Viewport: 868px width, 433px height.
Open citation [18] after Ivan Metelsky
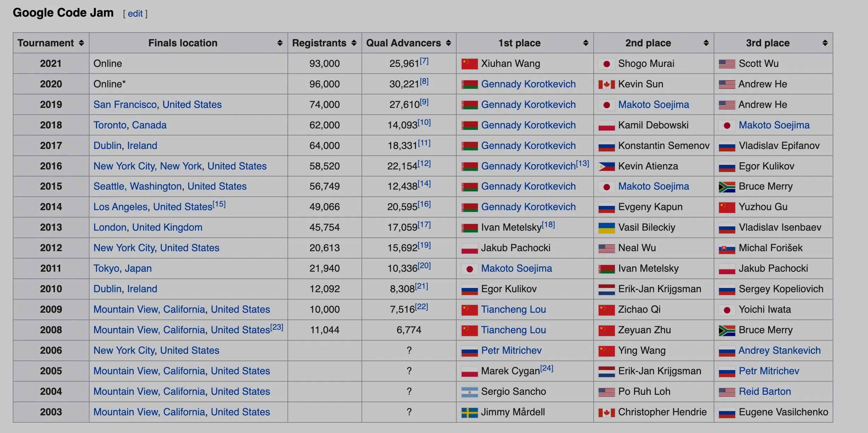point(548,225)
